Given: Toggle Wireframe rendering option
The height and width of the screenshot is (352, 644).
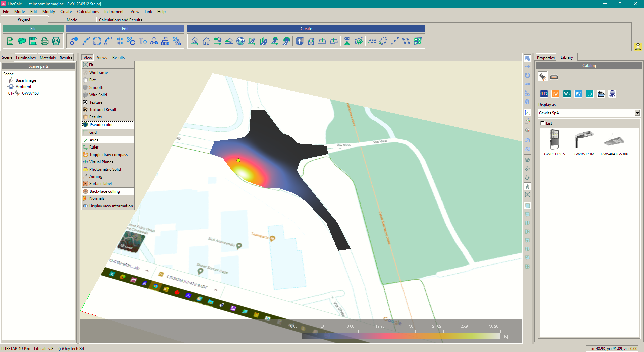Looking at the screenshot, I should tap(108, 72).
